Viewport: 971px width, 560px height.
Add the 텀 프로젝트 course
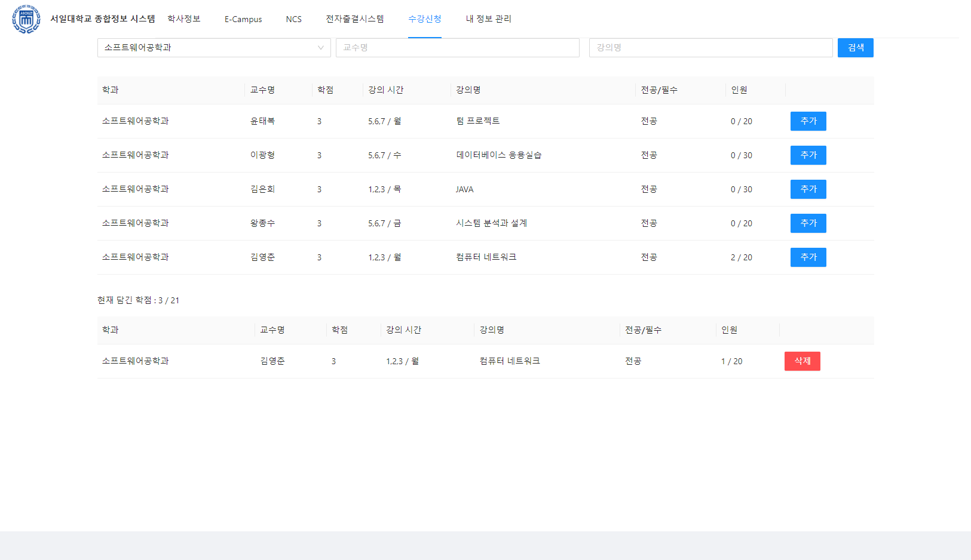pyautogui.click(x=808, y=121)
